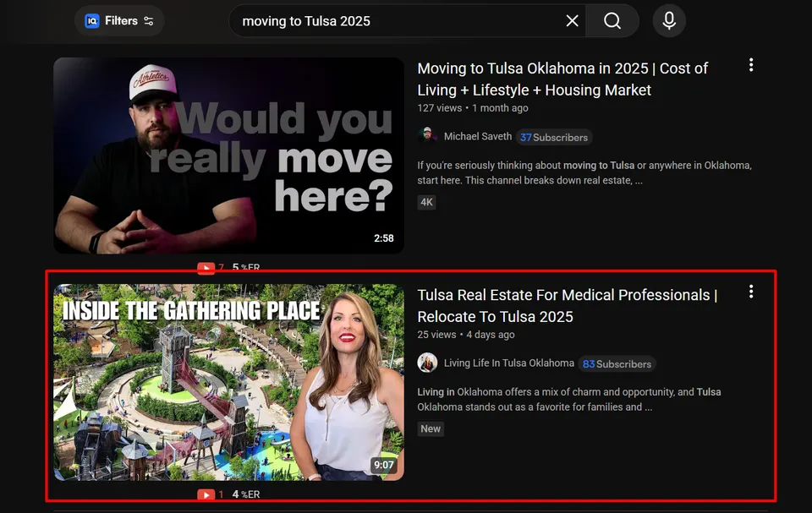Click red YouTube icon under second video
This screenshot has height=513, width=812.
206,494
